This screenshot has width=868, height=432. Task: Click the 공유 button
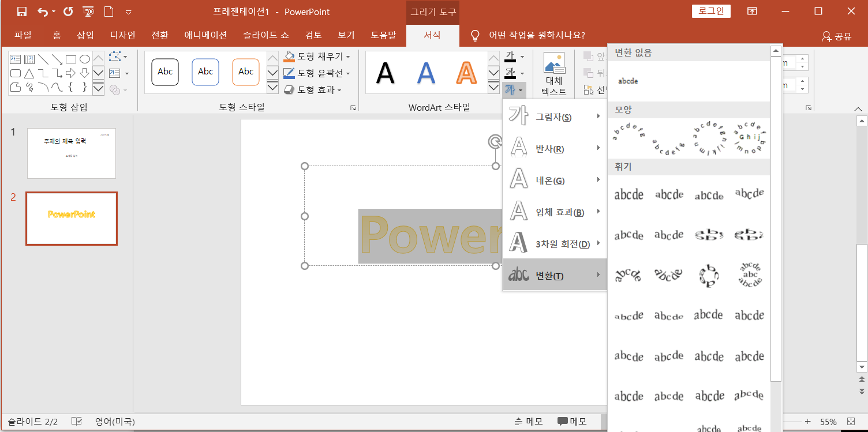837,36
